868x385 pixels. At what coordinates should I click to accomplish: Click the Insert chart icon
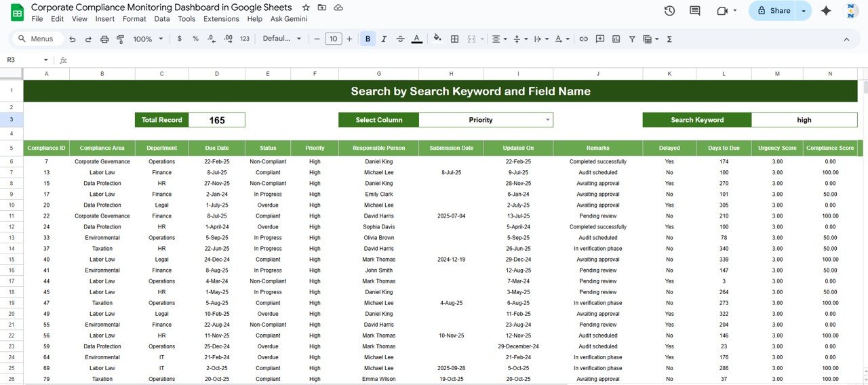point(616,39)
